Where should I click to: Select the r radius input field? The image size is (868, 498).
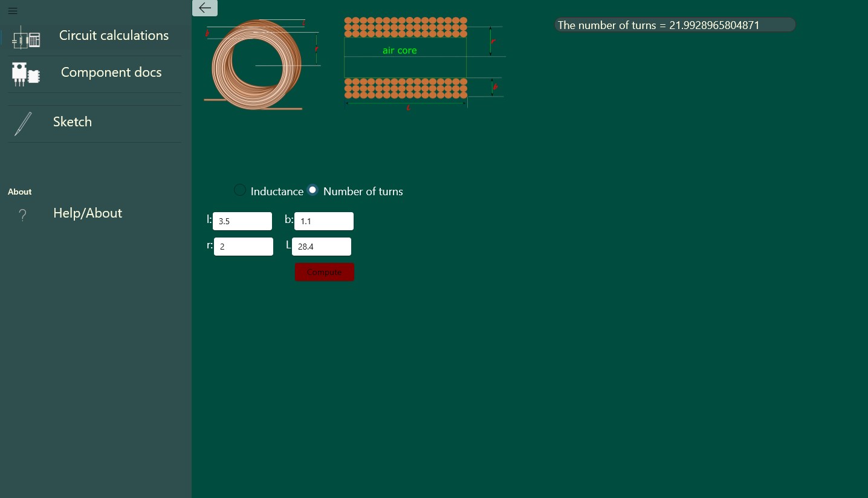[x=244, y=247]
